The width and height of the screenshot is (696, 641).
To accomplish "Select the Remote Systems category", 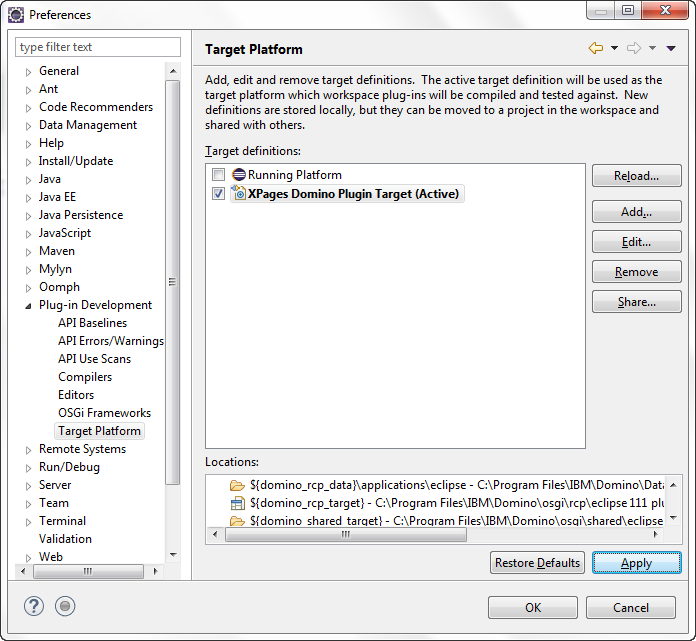I will coord(83,449).
